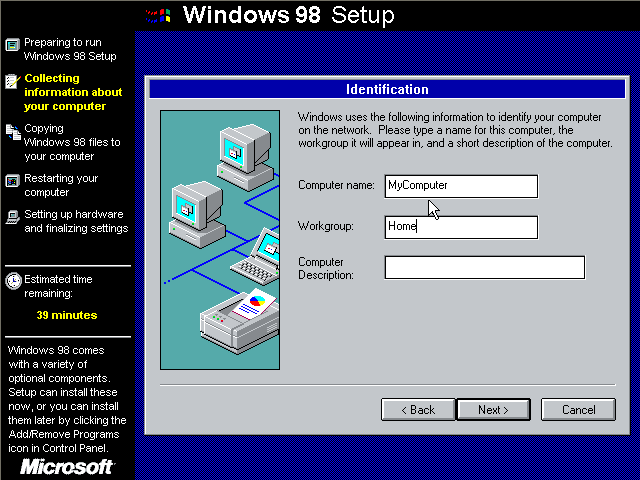Click the 'Estimated time remaining:' label

pos(58,286)
